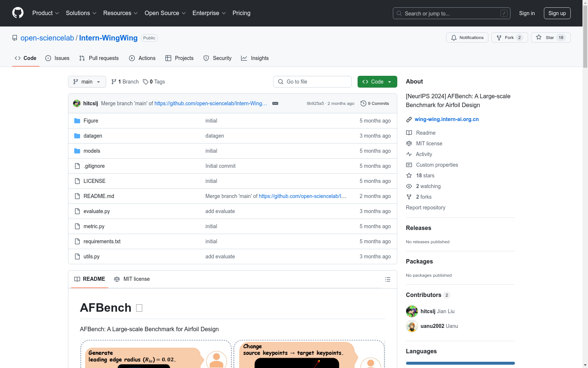588x368 pixels.
Task: Focus the Search or jump to field
Action: coord(452,13)
